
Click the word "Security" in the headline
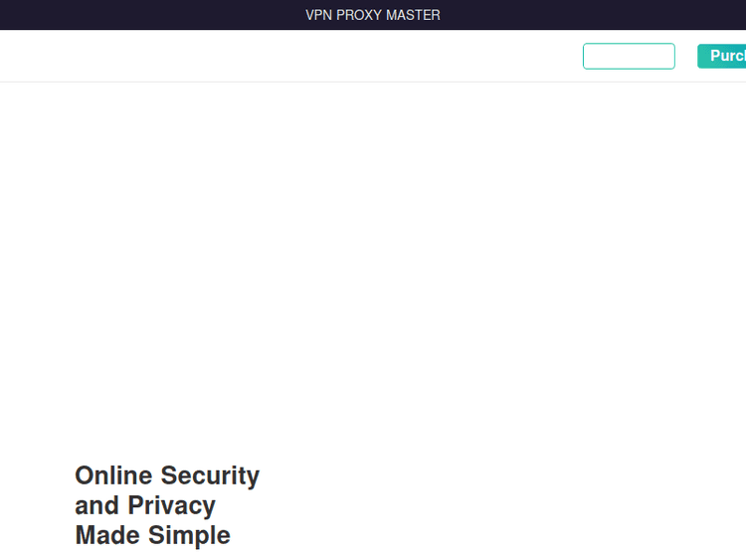[x=210, y=476]
